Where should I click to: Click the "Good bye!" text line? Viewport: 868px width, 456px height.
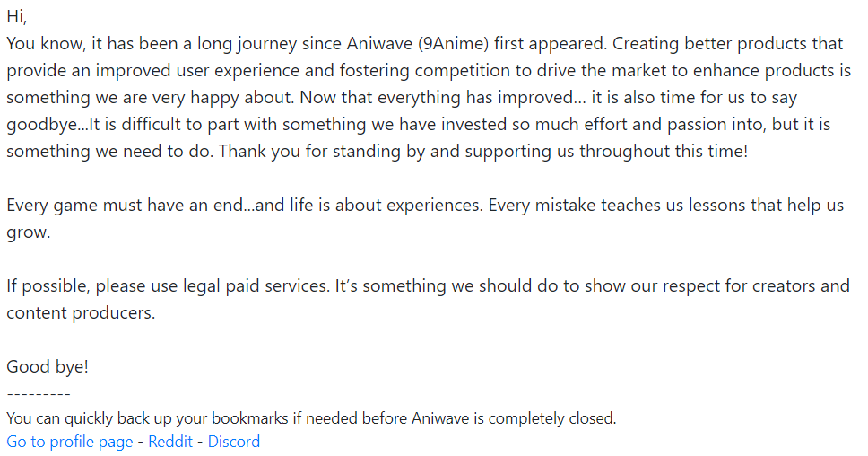(x=48, y=366)
